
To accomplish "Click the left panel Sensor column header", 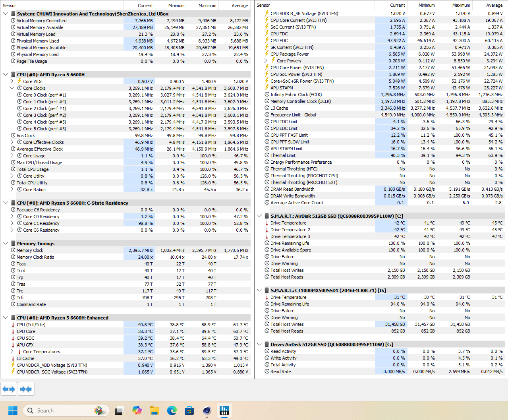I will 62,6.
